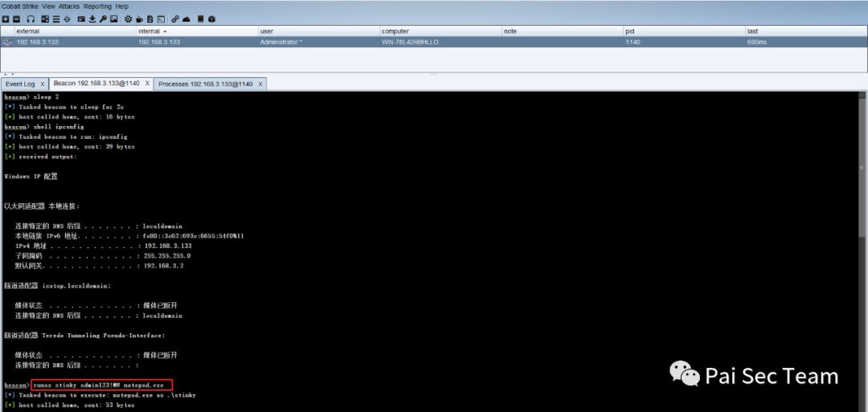
Task: Open the Help menu
Action: [x=122, y=6]
